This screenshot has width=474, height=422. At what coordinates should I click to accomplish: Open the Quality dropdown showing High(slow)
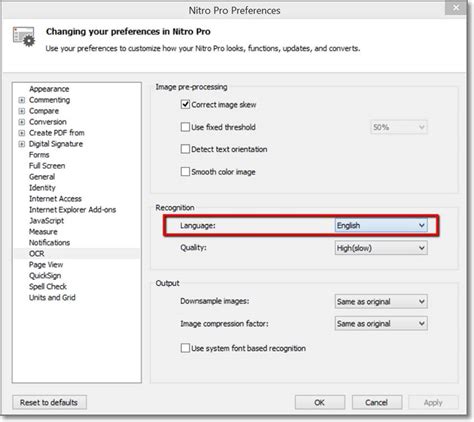(381, 248)
